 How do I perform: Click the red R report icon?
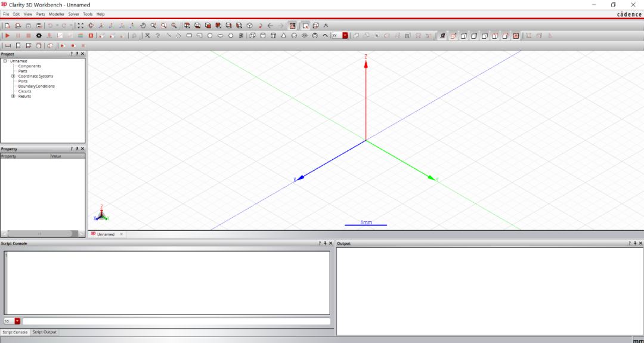pos(91,36)
